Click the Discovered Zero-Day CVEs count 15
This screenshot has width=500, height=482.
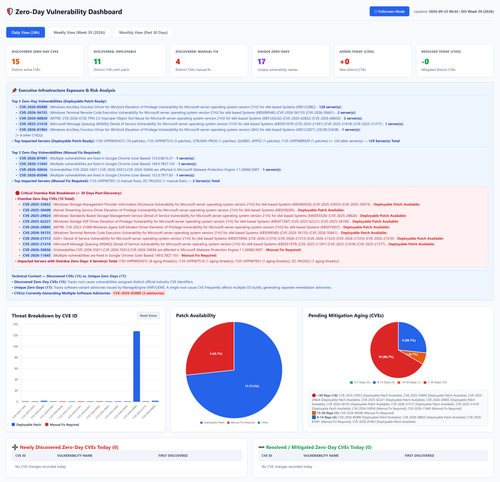point(16,62)
